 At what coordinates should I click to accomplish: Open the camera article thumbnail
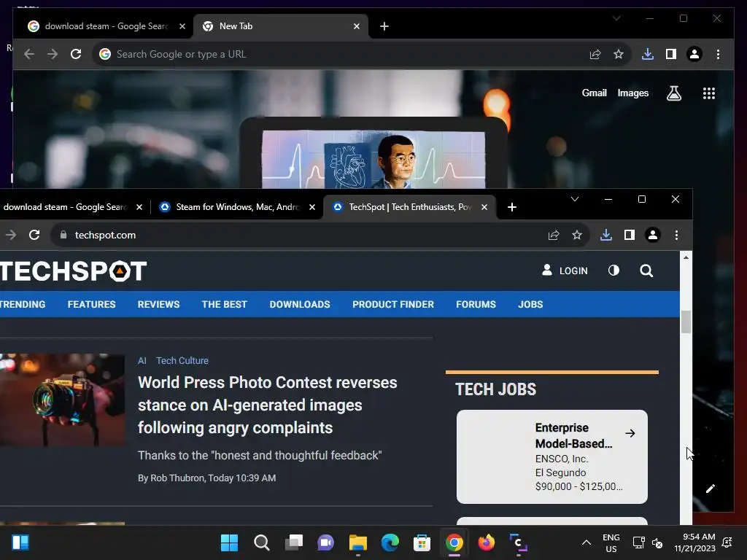(x=63, y=400)
